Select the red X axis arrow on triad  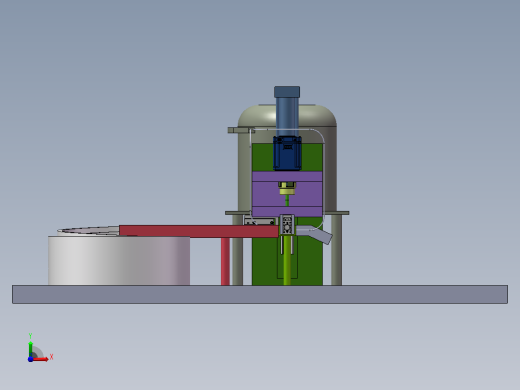41,359
